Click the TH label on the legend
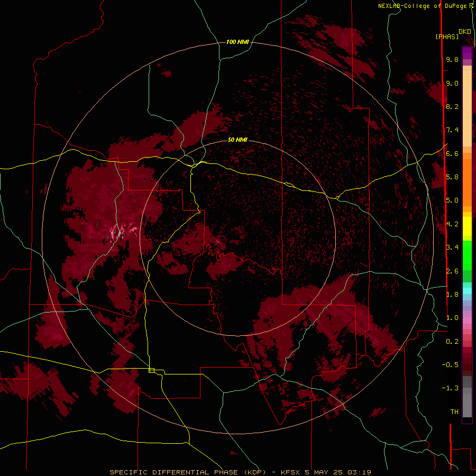Screen dimensions: 476x476 point(454,412)
